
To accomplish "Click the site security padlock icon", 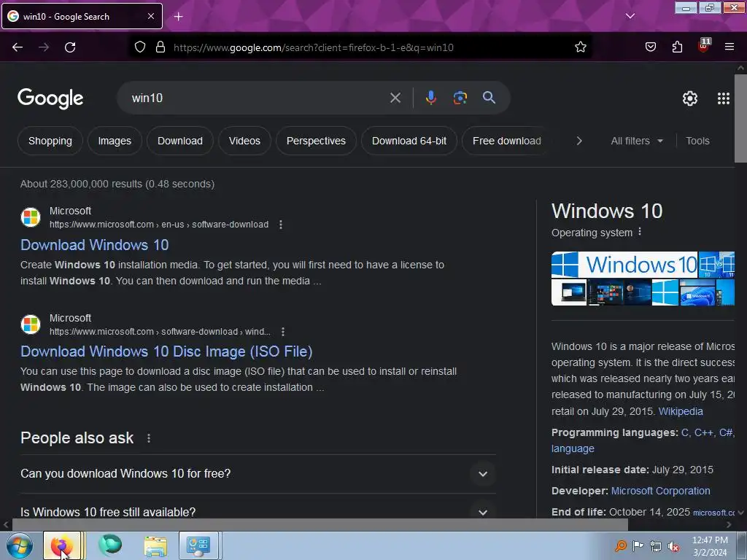I will coord(160,47).
